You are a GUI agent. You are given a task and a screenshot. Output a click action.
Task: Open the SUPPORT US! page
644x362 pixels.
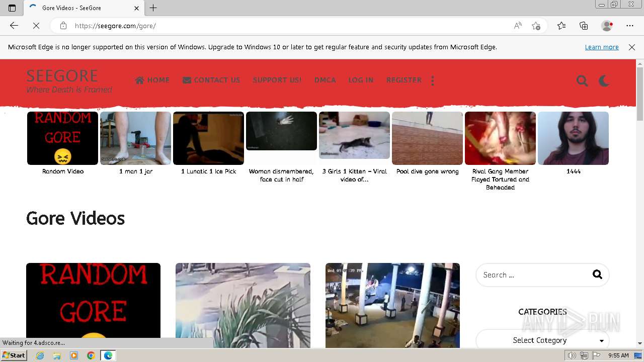(277, 80)
